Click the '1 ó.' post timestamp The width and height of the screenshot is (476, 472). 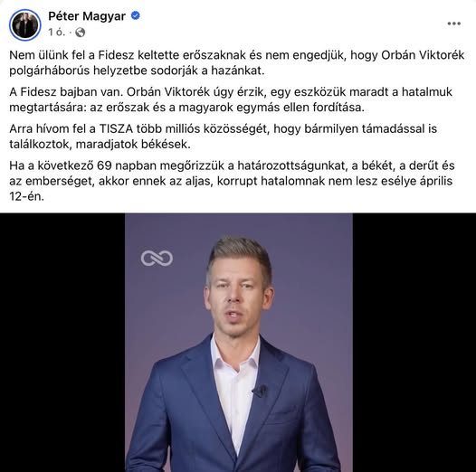[56, 33]
